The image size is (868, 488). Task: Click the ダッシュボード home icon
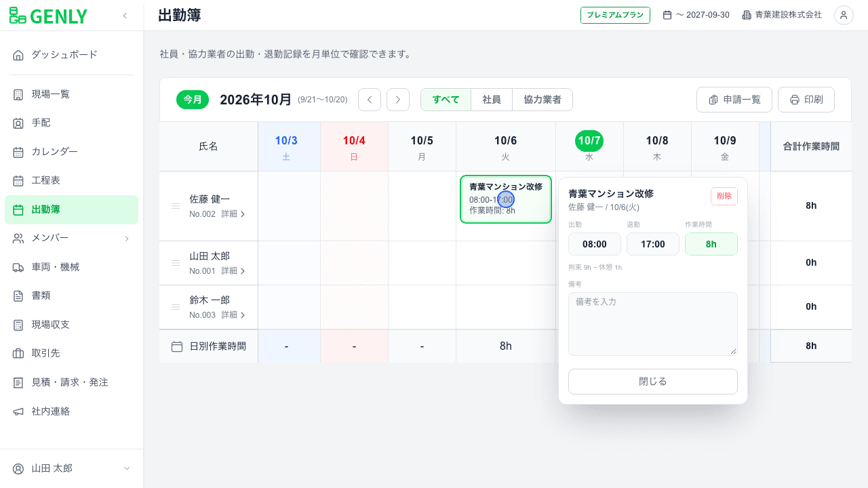click(x=18, y=55)
